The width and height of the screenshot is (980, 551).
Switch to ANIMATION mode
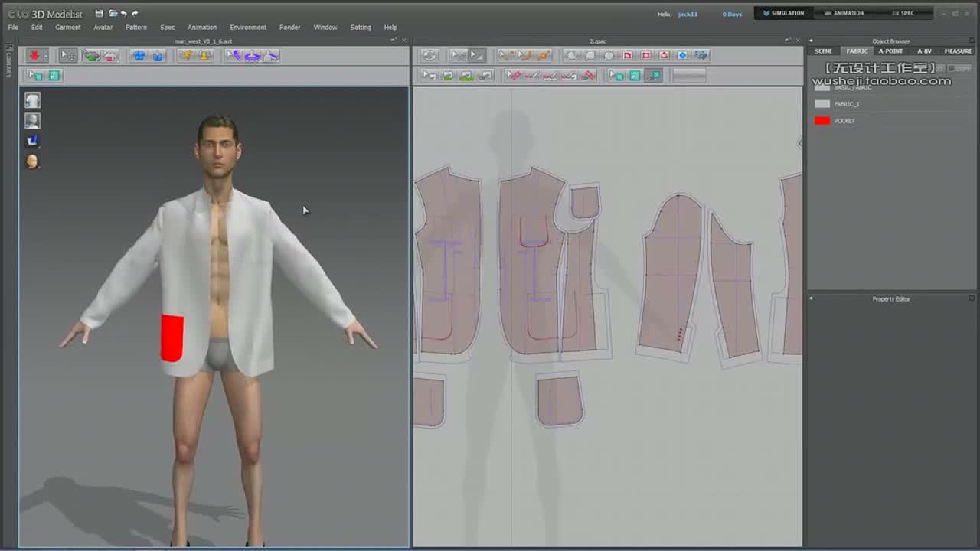[x=844, y=13]
